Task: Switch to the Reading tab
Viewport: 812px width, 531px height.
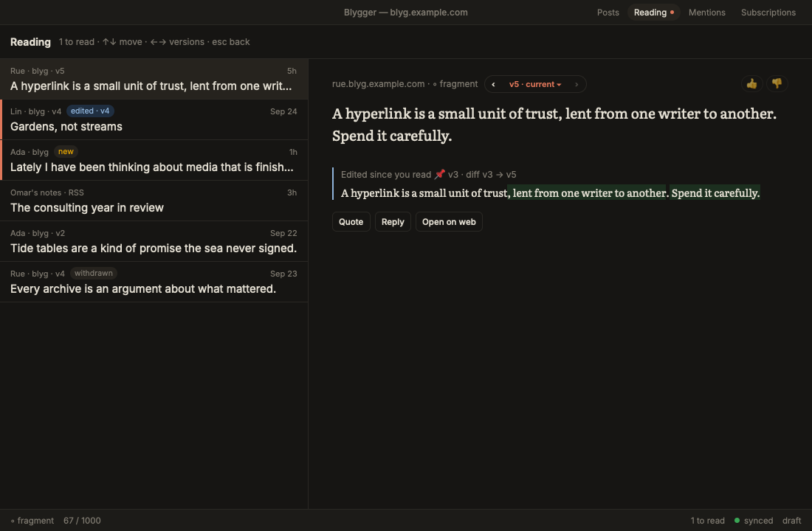Action: click(x=653, y=13)
